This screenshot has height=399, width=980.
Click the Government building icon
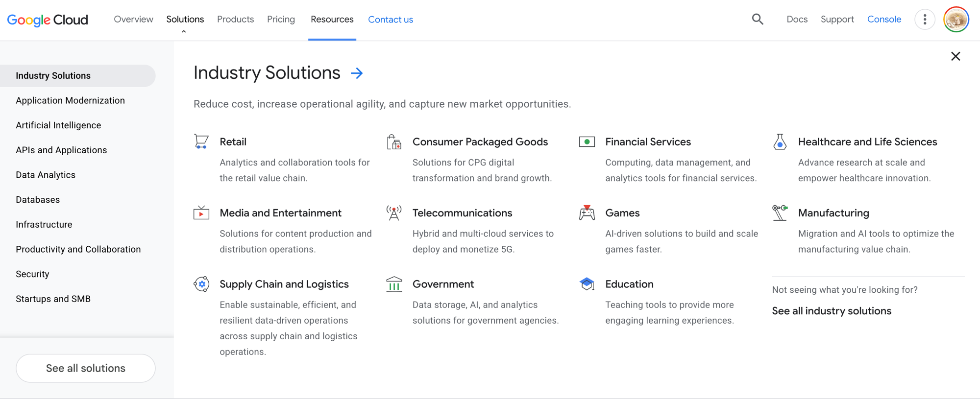coord(394,284)
